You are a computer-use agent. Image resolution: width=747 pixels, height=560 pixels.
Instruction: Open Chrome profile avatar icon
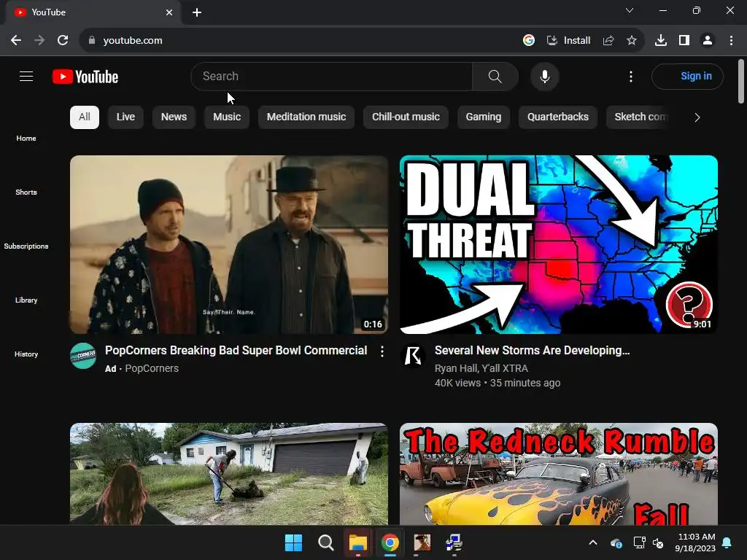point(708,41)
